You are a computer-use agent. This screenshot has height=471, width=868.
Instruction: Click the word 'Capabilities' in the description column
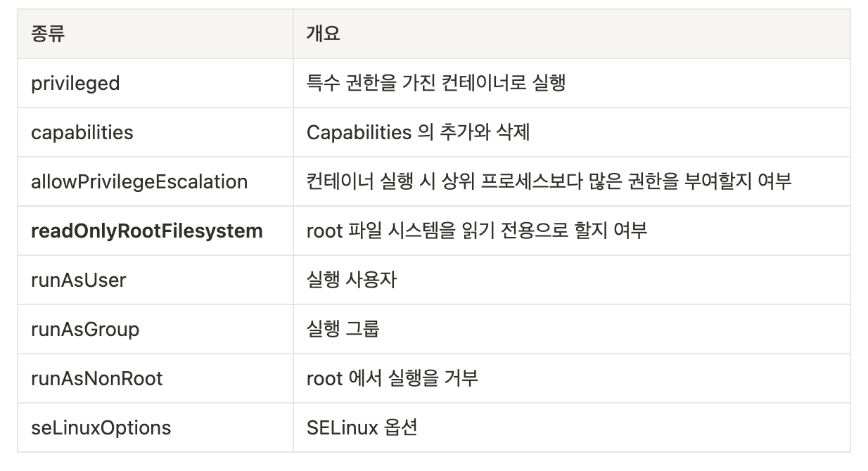tap(359, 132)
